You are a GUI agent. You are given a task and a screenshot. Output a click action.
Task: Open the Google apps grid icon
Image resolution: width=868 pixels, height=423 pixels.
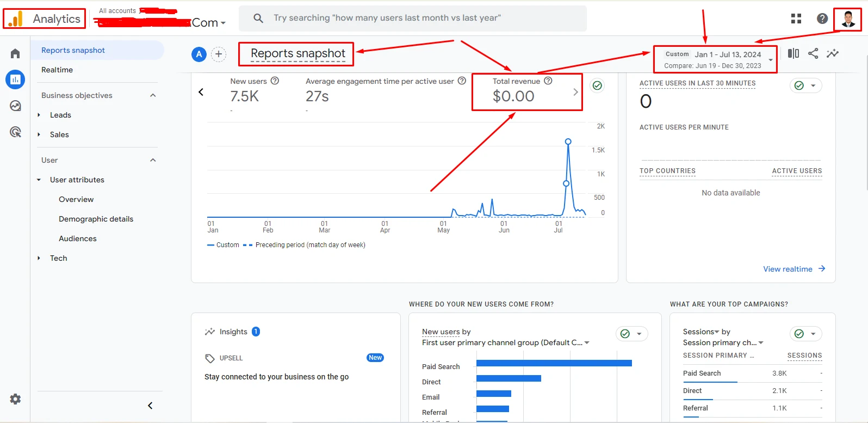point(796,19)
